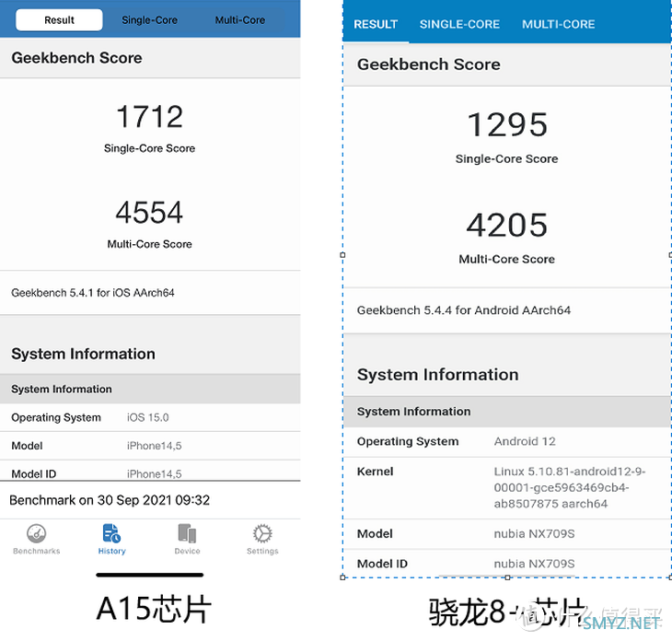Switch to Multi-Core segment on iOS screen
The height and width of the screenshot is (641, 672).
click(240, 20)
